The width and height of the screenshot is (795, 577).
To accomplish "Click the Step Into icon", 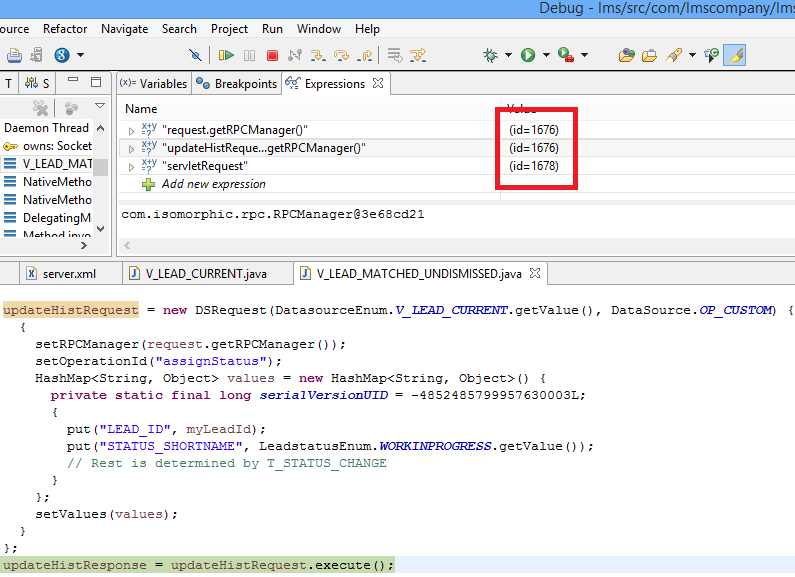I will (x=320, y=55).
